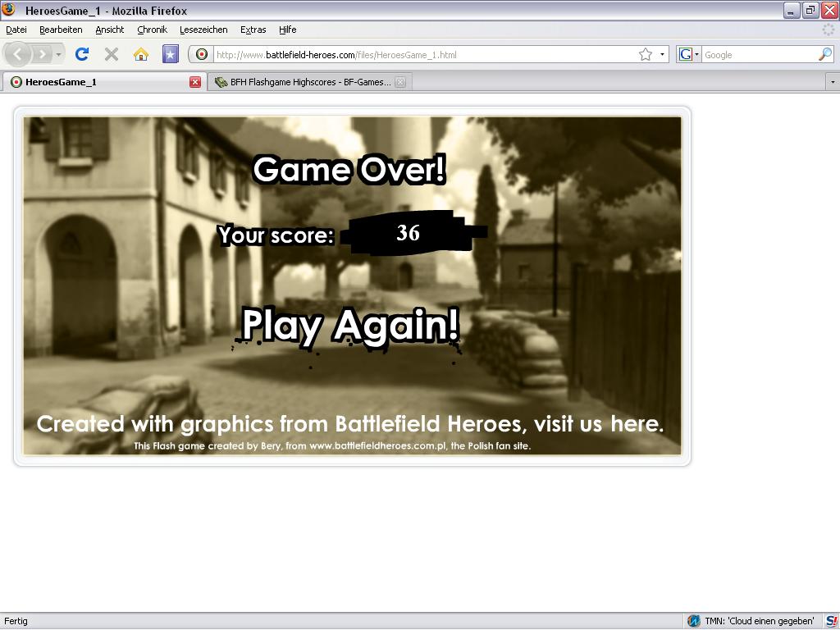Open the Lesezeichen menu

pos(203,30)
